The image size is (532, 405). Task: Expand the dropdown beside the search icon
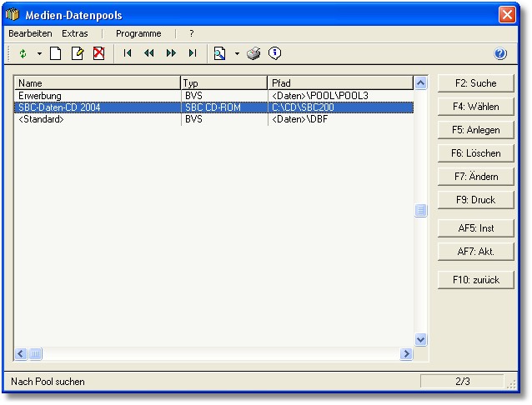click(x=237, y=53)
